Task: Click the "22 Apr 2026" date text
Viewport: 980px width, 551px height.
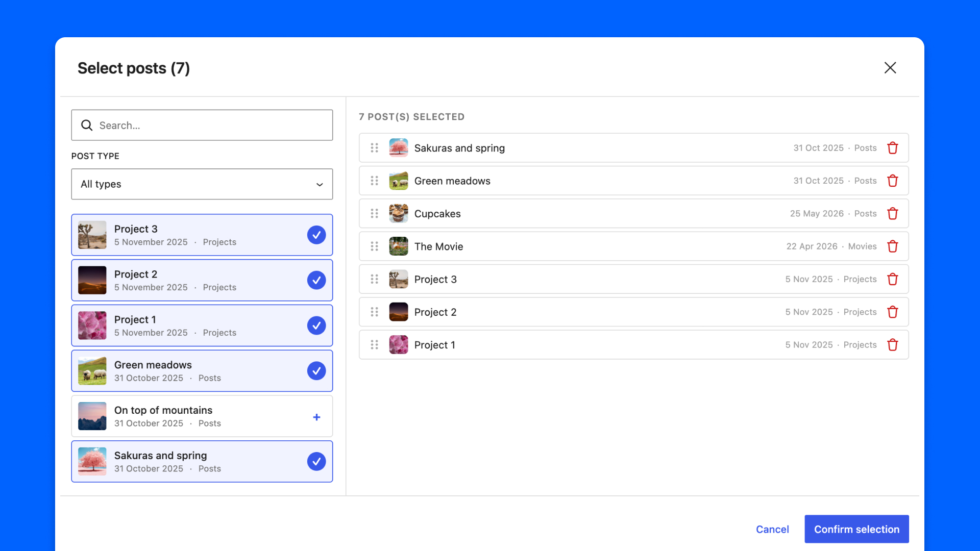Action: [x=812, y=246]
